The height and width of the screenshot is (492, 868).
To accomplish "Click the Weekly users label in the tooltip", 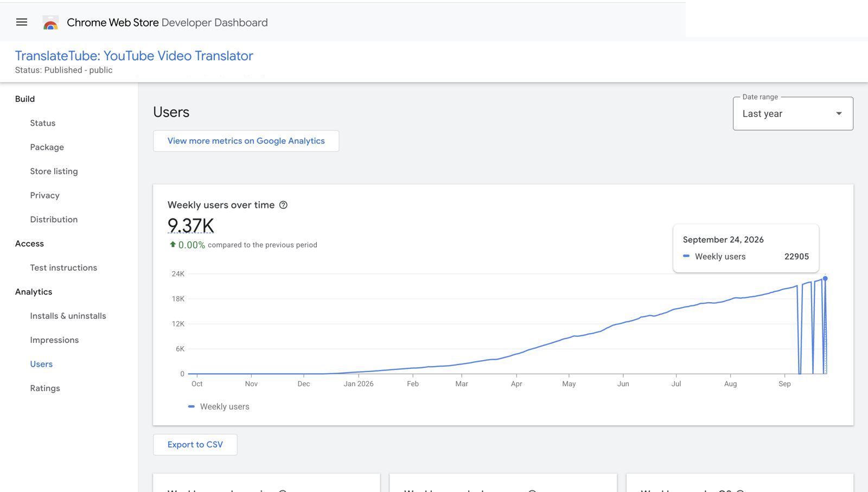I will (720, 257).
